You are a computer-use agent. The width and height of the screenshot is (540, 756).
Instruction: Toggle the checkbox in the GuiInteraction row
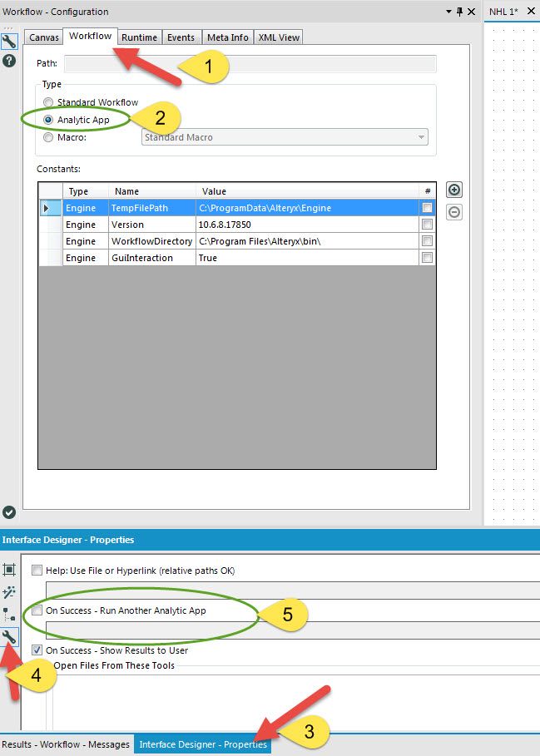[x=427, y=258]
